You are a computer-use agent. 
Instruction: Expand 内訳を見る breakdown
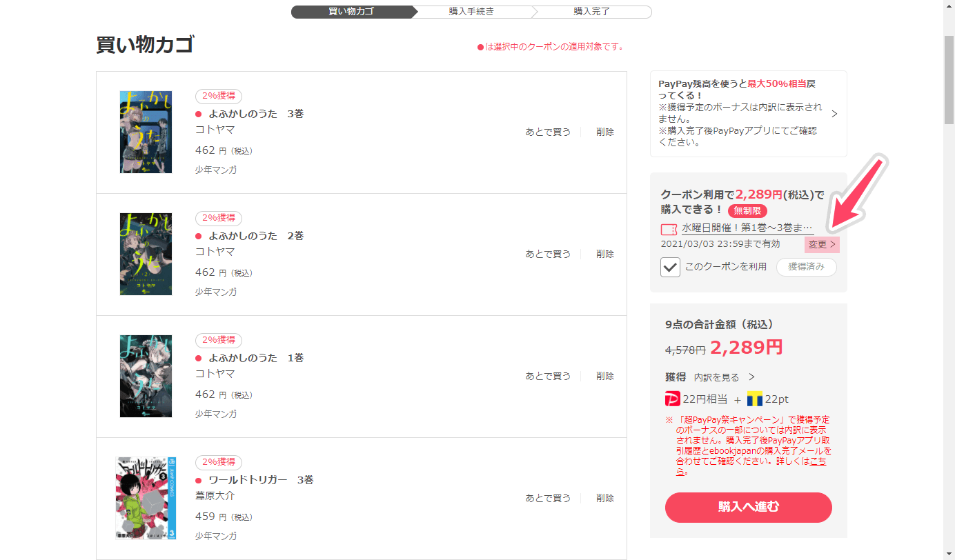pyautogui.click(x=724, y=377)
